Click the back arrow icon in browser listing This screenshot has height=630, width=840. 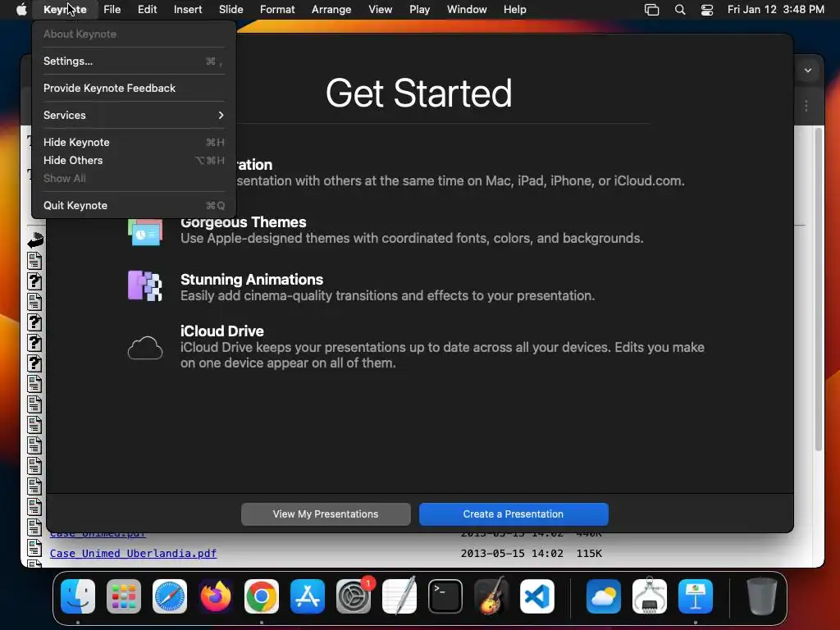tap(34, 240)
